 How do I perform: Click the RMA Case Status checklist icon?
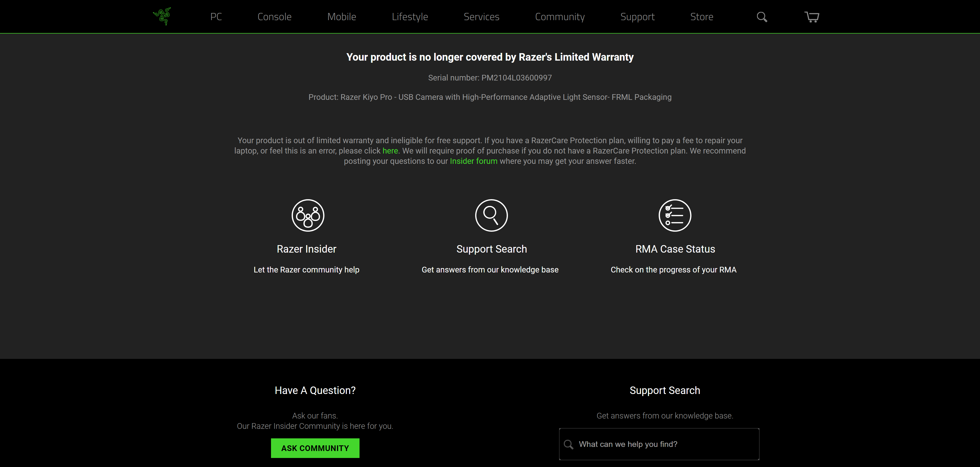[x=675, y=215]
